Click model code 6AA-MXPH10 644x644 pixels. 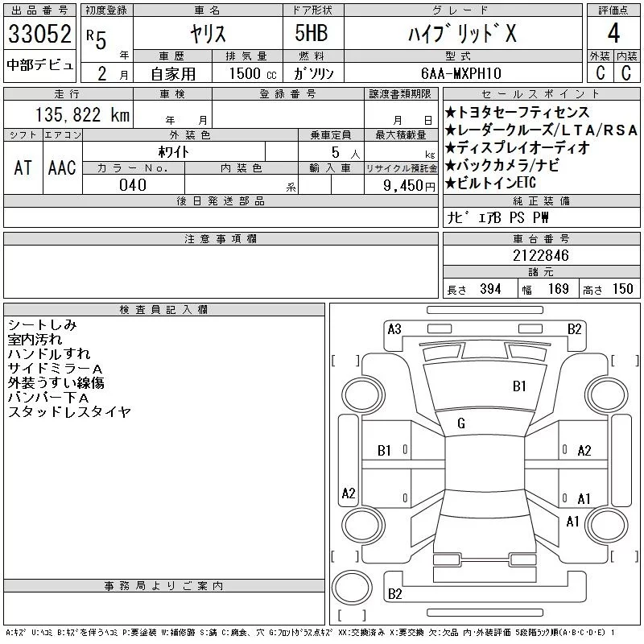[x=461, y=73]
